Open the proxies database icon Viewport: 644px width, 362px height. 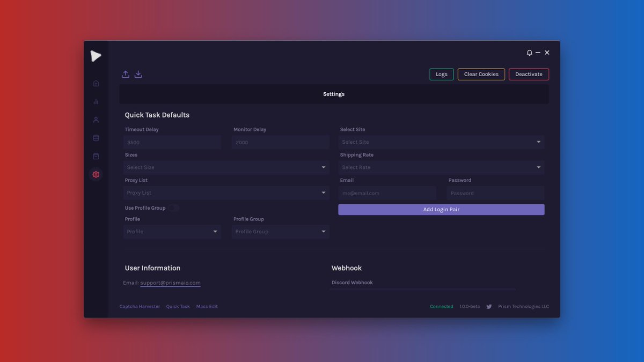96,138
